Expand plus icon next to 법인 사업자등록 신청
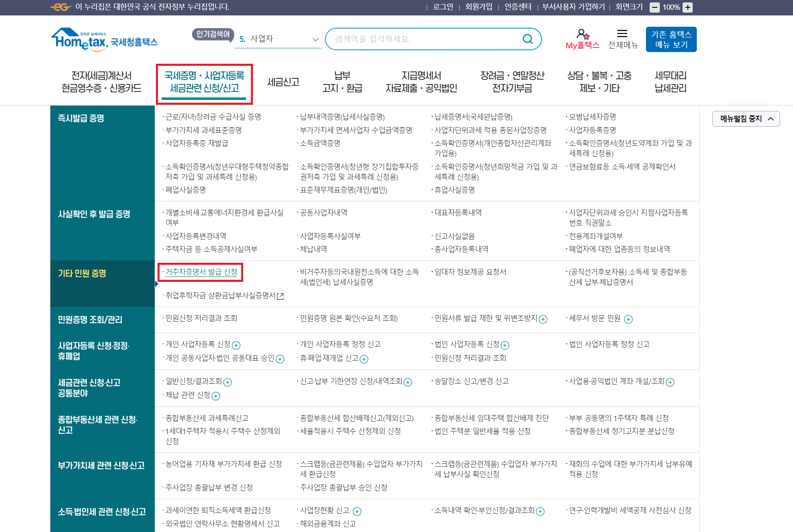 (x=505, y=345)
